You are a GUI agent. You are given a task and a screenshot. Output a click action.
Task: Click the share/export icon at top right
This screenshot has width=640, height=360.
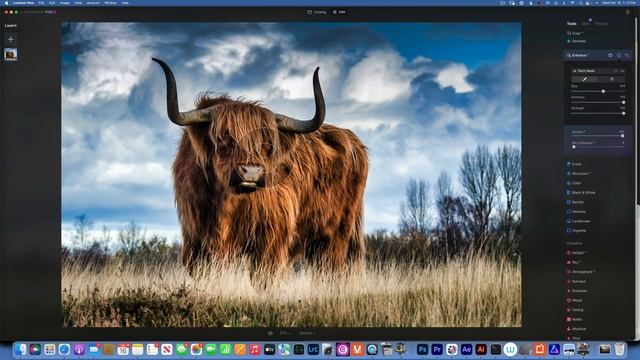coord(628,12)
